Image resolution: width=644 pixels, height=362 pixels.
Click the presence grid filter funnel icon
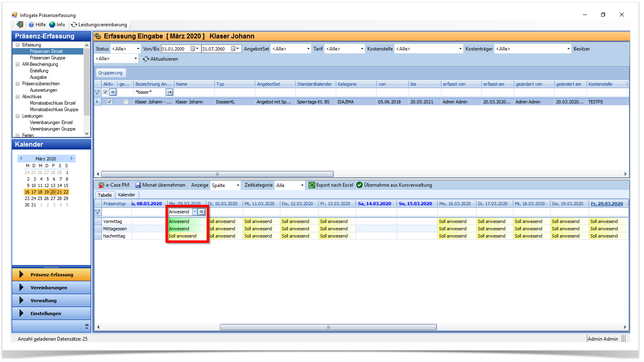[x=97, y=212]
